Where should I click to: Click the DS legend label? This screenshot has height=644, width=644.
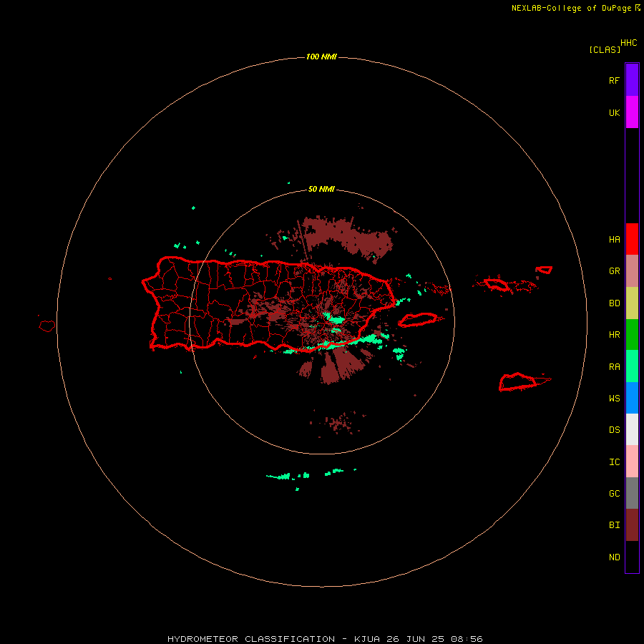614,429
